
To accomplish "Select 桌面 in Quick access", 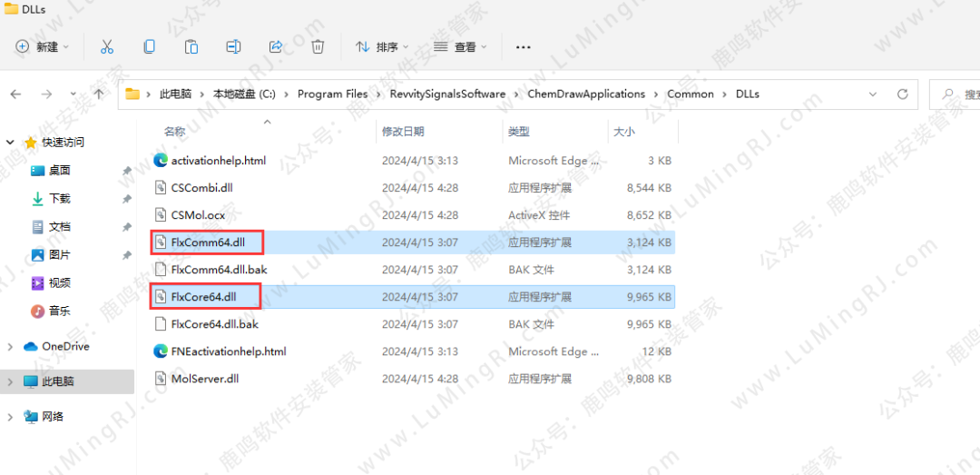I will pos(60,170).
